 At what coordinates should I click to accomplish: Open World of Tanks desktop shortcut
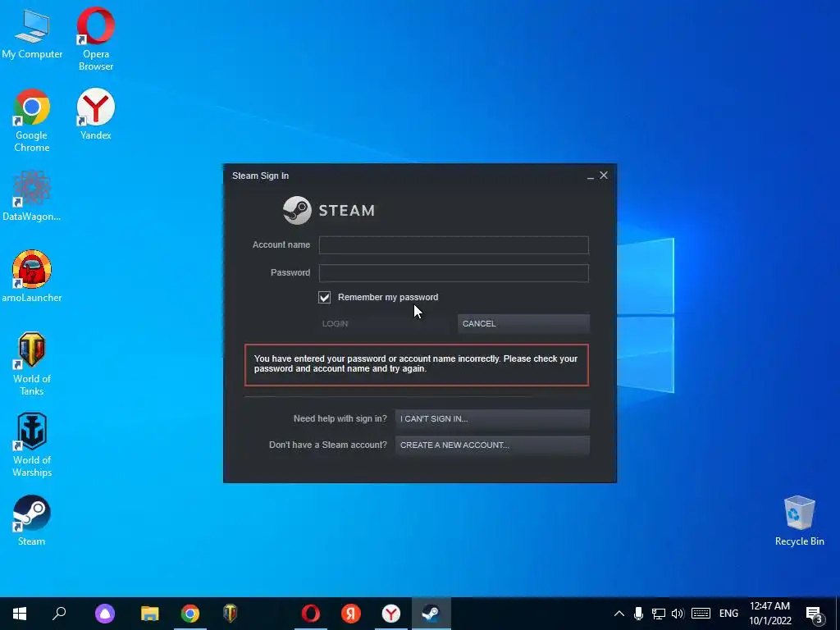tap(32, 363)
